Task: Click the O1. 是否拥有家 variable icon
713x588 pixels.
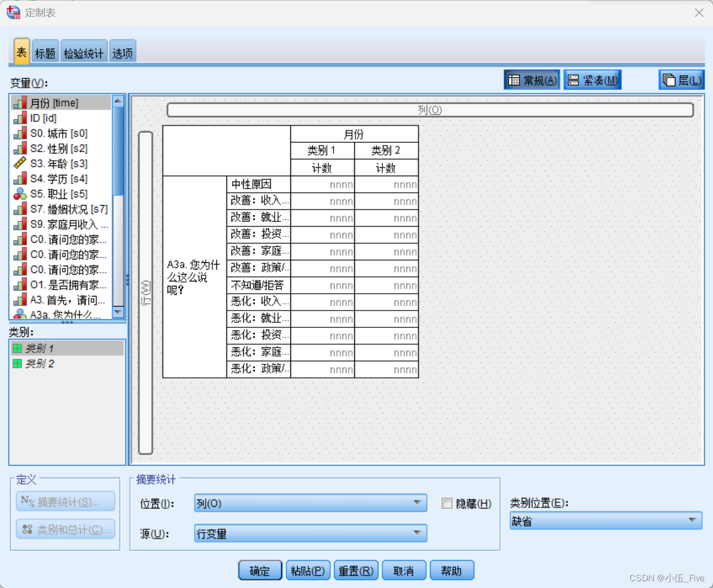Action: 20,285
